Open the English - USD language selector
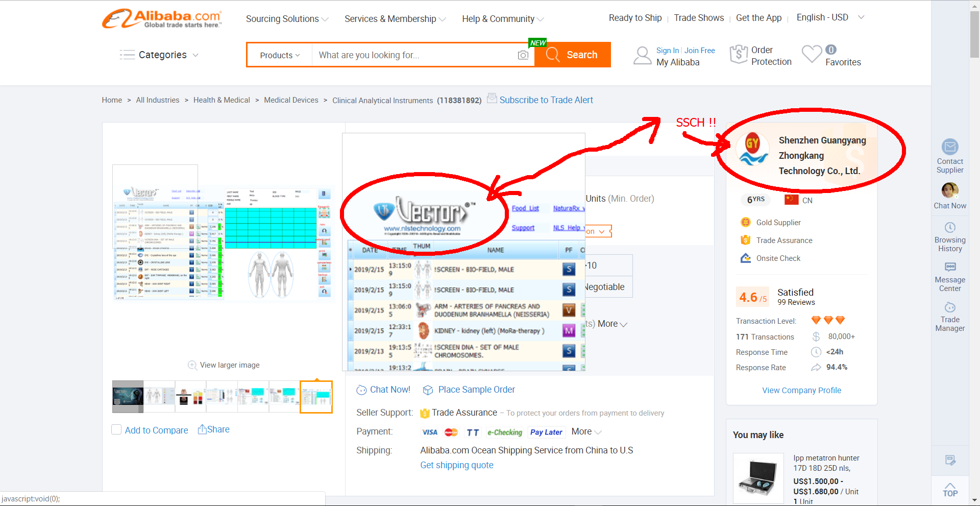980x506 pixels. point(830,17)
